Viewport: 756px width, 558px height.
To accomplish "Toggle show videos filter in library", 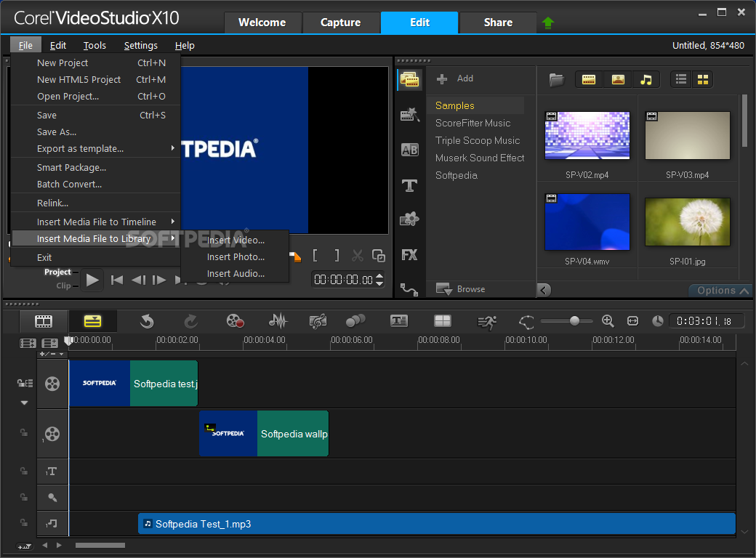I will [x=589, y=79].
